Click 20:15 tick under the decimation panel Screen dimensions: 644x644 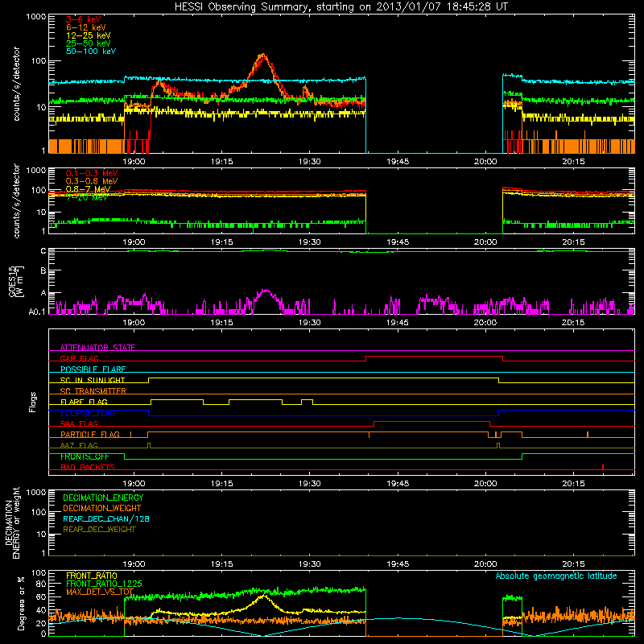click(x=573, y=564)
